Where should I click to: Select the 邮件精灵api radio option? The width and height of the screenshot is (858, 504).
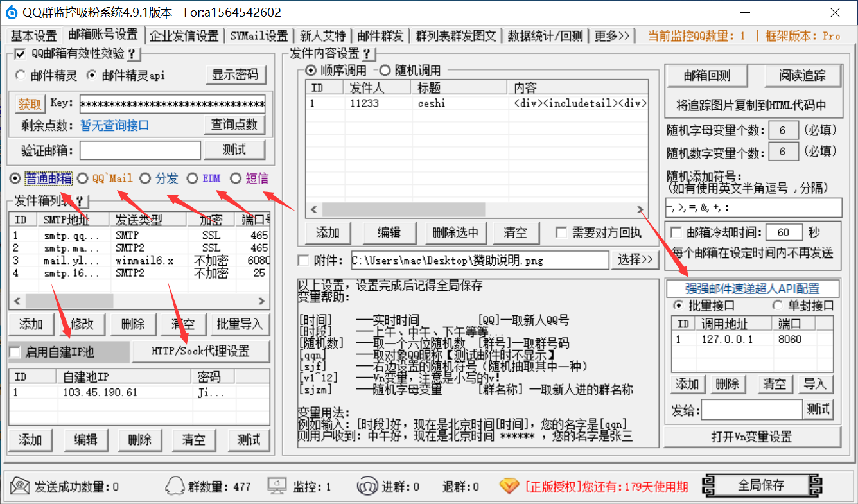[x=91, y=75]
